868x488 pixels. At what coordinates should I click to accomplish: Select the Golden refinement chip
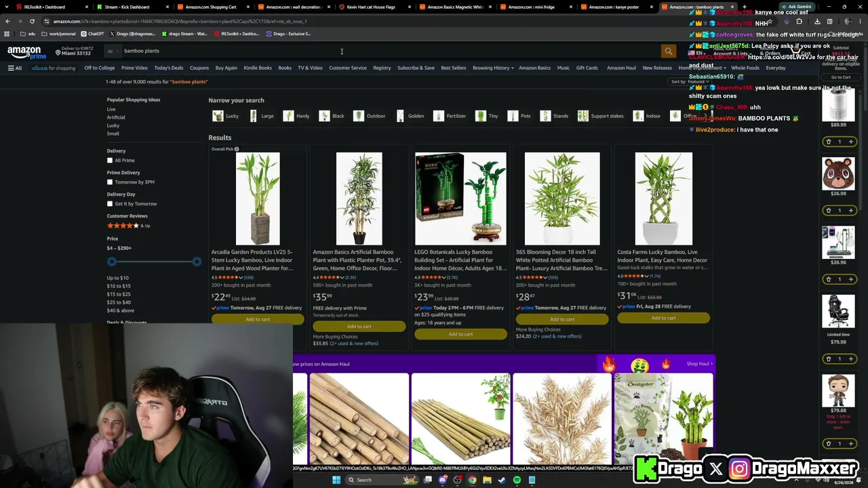tap(410, 116)
